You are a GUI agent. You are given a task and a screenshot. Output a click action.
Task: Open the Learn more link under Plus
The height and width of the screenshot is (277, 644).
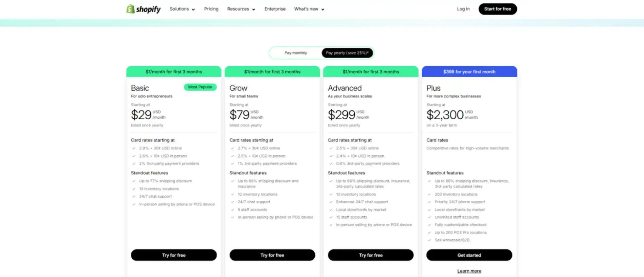(x=469, y=271)
